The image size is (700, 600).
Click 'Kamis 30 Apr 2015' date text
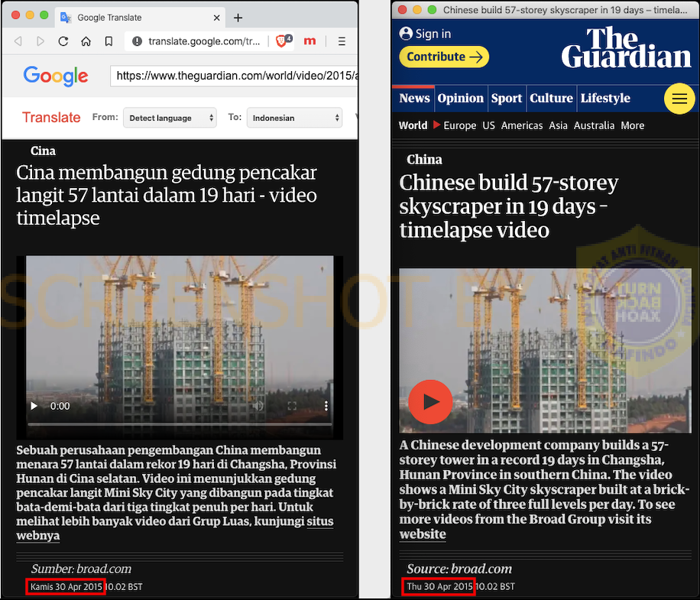[x=66, y=586]
